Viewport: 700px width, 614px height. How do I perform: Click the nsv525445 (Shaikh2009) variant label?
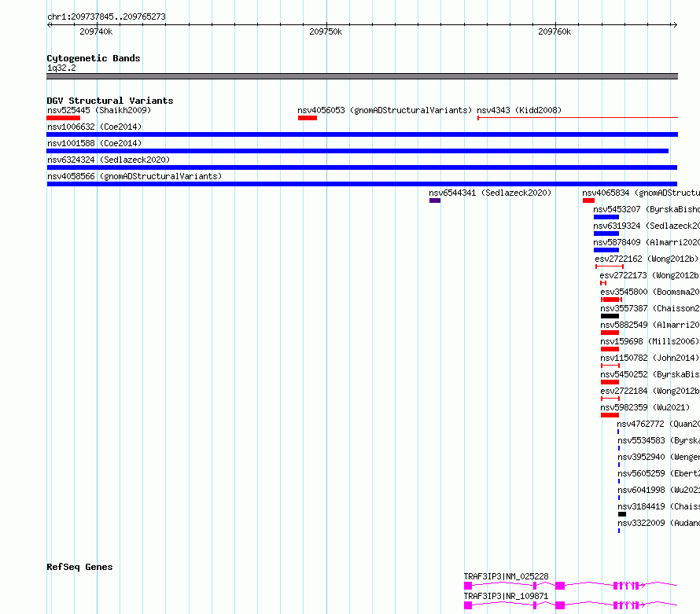[x=99, y=110]
